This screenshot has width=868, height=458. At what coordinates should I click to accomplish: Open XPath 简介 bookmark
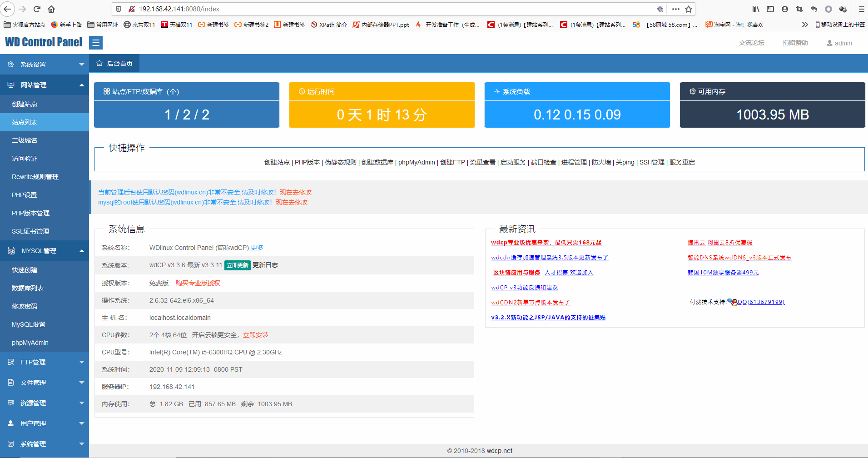pos(329,25)
